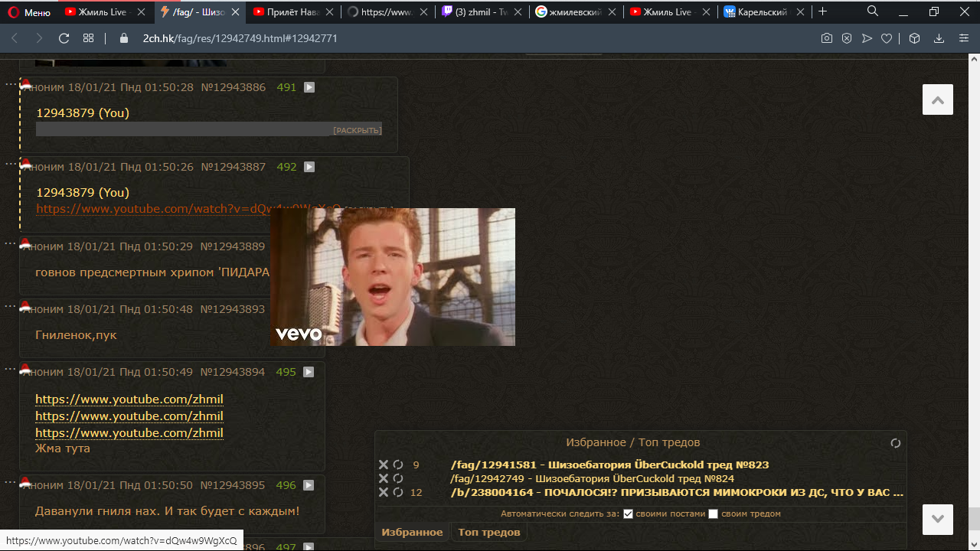
Task: Refresh all favorites in panel header
Action: [x=896, y=443]
